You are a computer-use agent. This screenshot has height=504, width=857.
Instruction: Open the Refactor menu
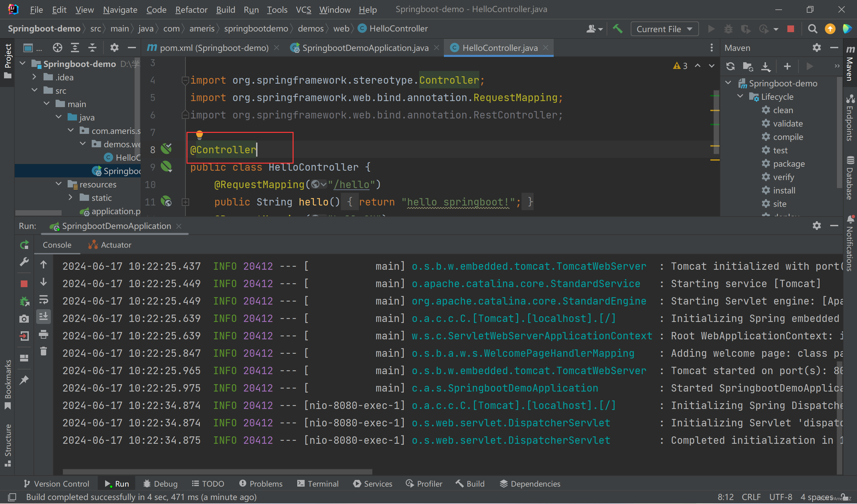tap(191, 9)
